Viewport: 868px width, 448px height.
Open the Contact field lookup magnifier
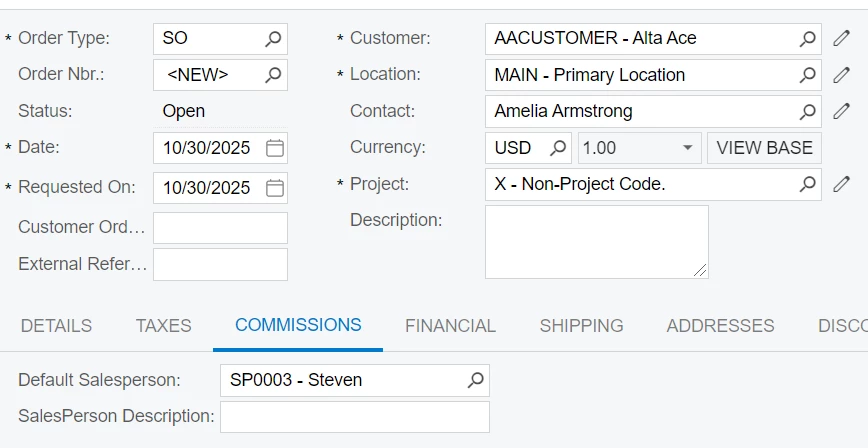(807, 111)
